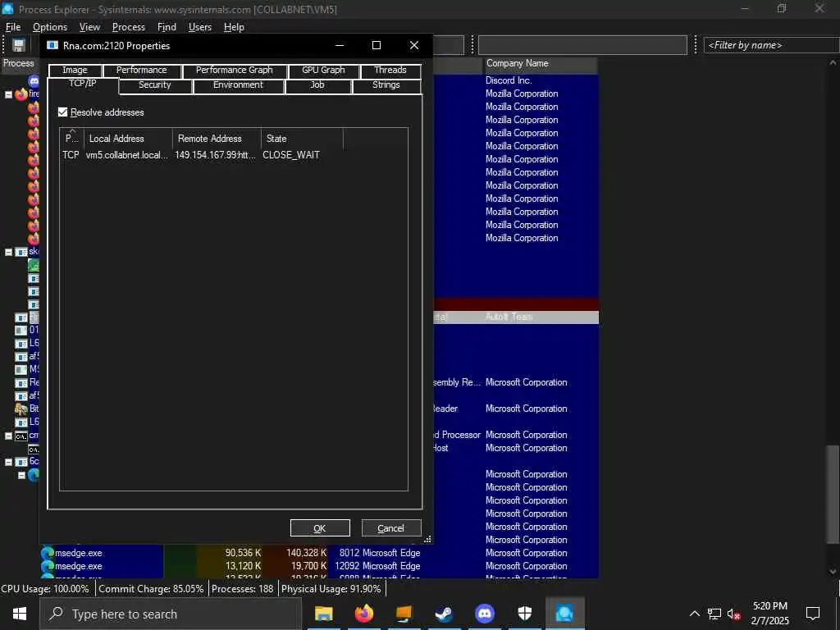Select the TCP/IP tab
The width and height of the screenshot is (840, 630).
click(83, 84)
